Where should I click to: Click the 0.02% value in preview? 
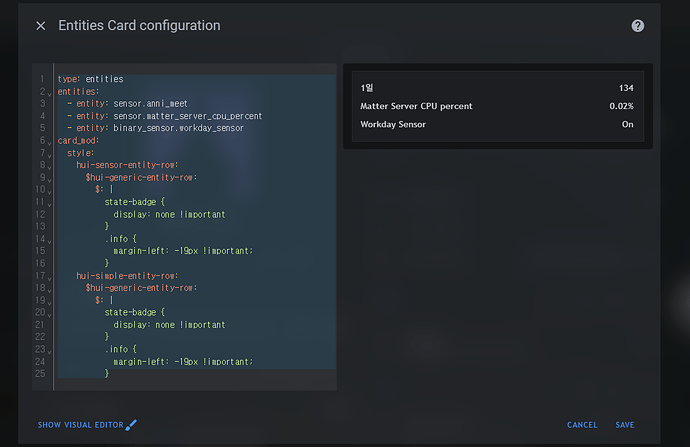(x=621, y=106)
